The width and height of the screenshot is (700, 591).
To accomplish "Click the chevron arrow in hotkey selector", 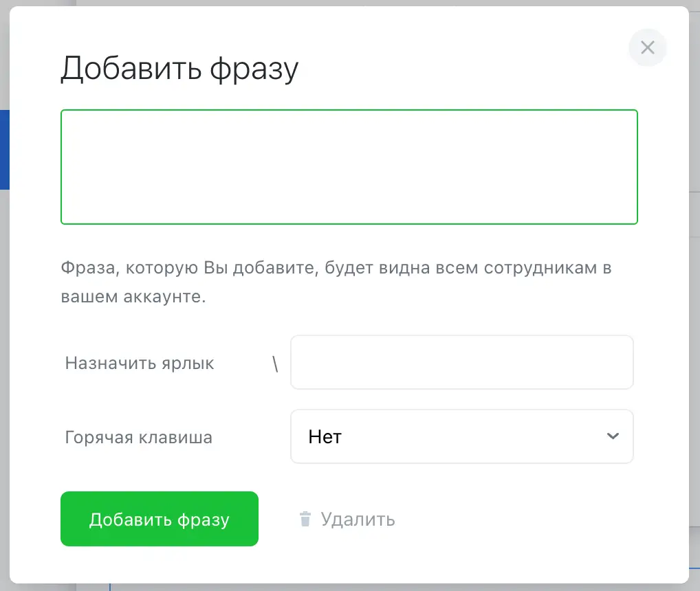I will (x=613, y=436).
